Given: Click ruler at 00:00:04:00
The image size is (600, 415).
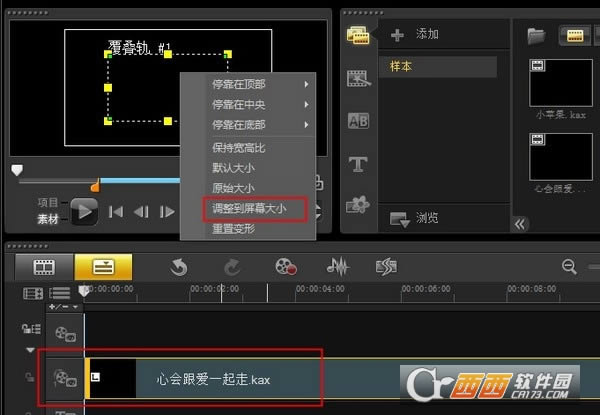Looking at the screenshot, I should [320, 289].
